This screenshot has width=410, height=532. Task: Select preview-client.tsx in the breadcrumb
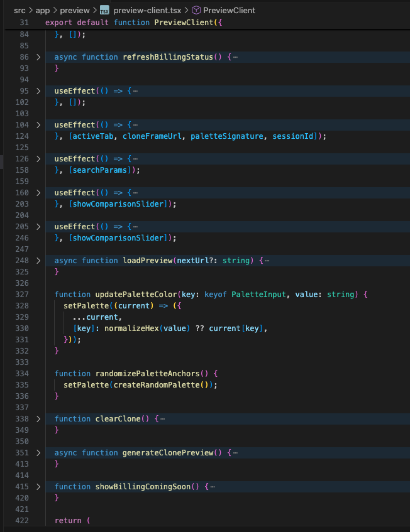click(147, 11)
